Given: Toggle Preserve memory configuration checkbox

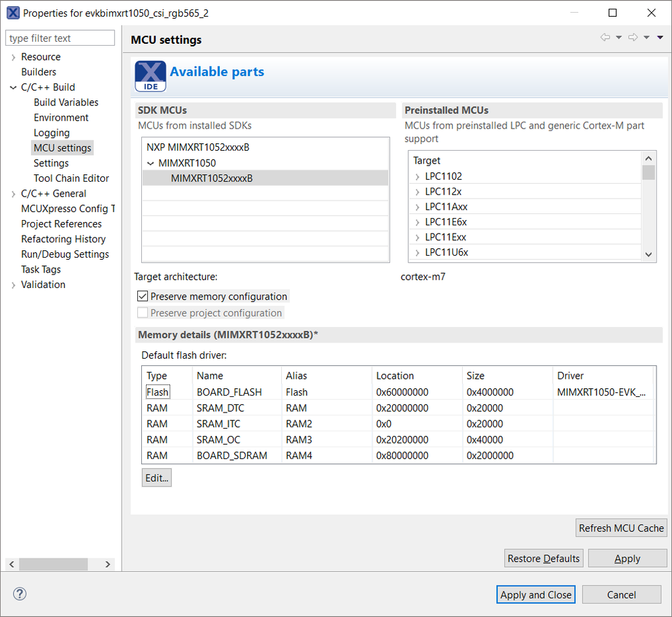Looking at the screenshot, I should [143, 296].
